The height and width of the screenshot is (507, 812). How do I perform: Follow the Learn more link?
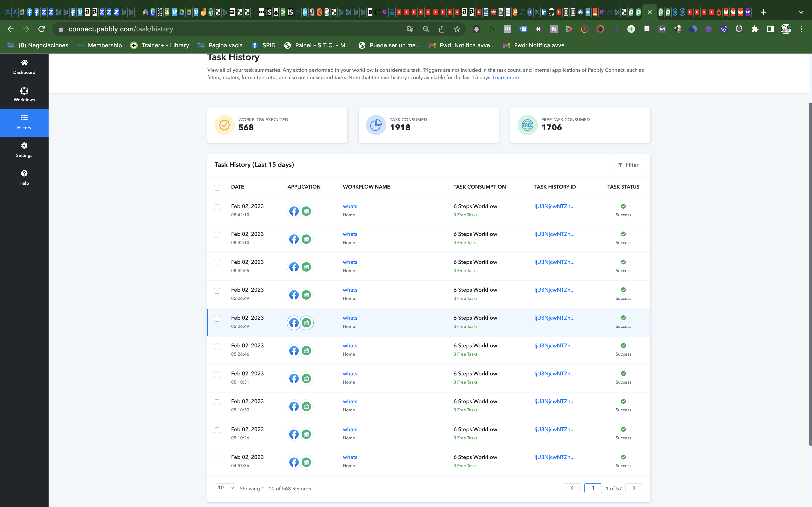tap(506, 77)
